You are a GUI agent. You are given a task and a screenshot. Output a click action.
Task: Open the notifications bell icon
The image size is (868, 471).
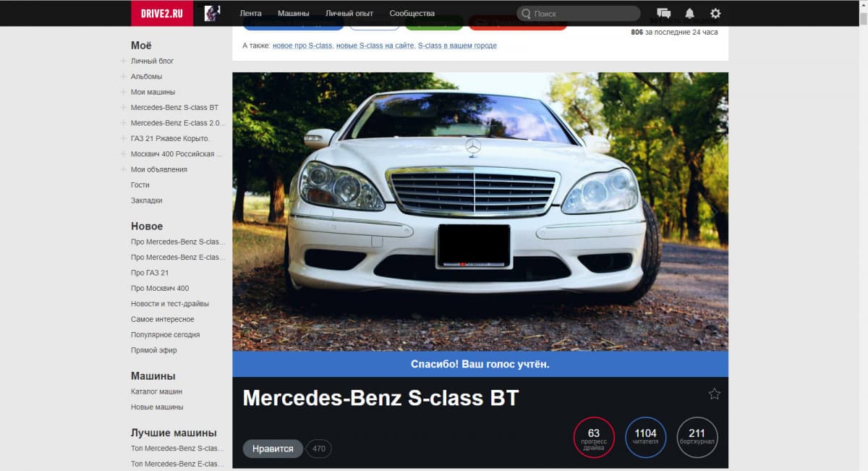(689, 13)
